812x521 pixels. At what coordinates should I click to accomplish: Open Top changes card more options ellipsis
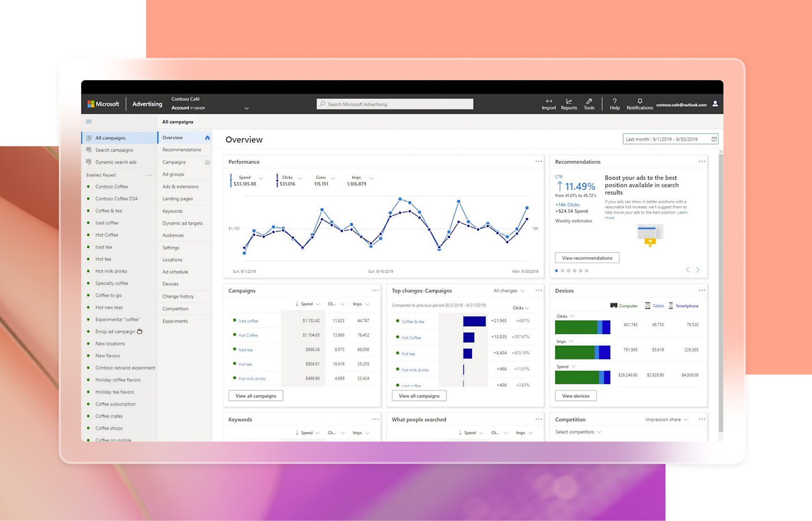538,290
